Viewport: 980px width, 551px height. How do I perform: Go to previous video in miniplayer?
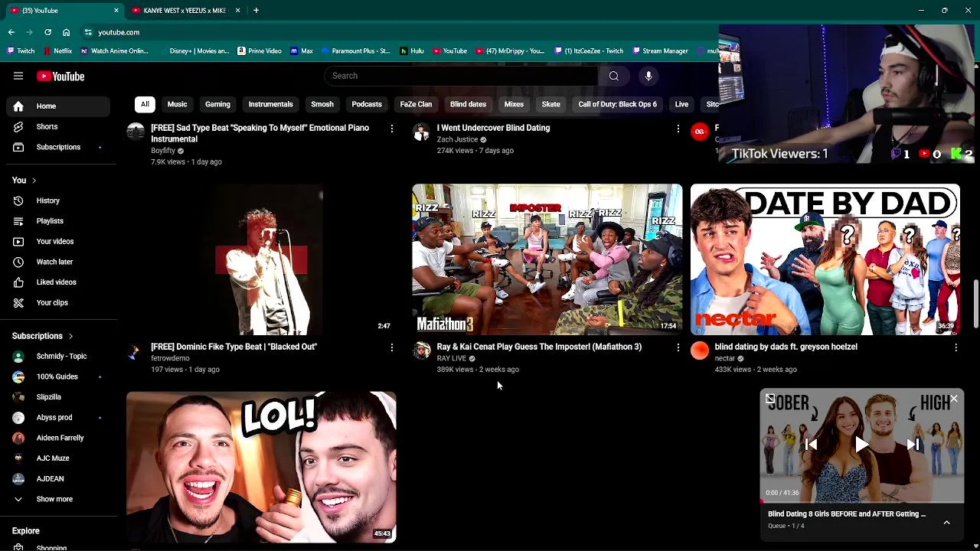[811, 444]
